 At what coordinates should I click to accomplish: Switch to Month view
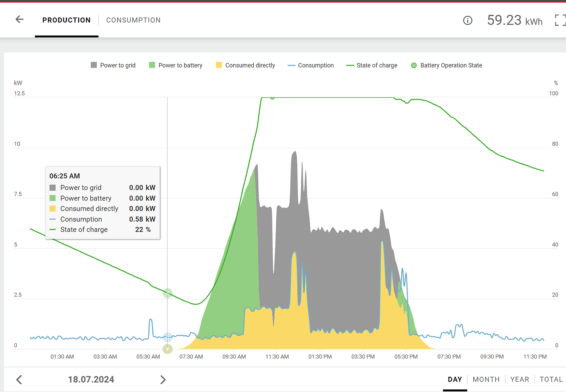[x=486, y=379]
